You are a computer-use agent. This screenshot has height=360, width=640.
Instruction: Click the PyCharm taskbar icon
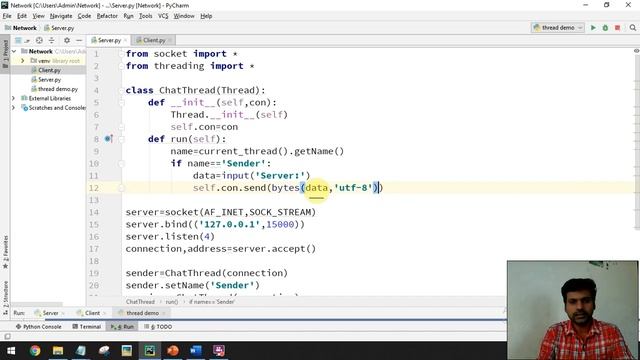(x=149, y=351)
